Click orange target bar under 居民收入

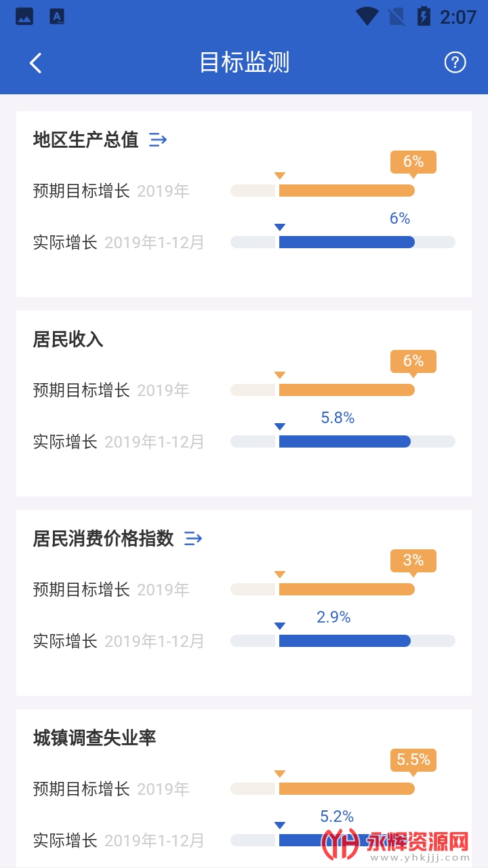click(x=346, y=390)
